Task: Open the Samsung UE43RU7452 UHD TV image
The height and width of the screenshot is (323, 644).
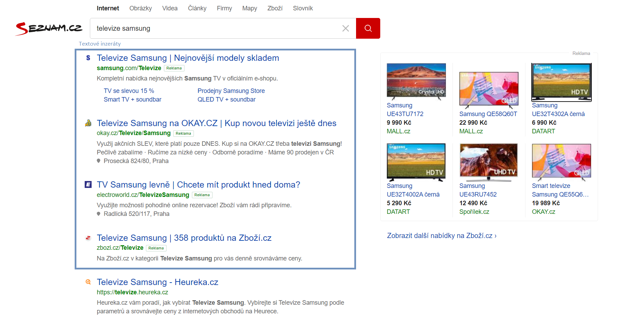Action: coord(488,161)
